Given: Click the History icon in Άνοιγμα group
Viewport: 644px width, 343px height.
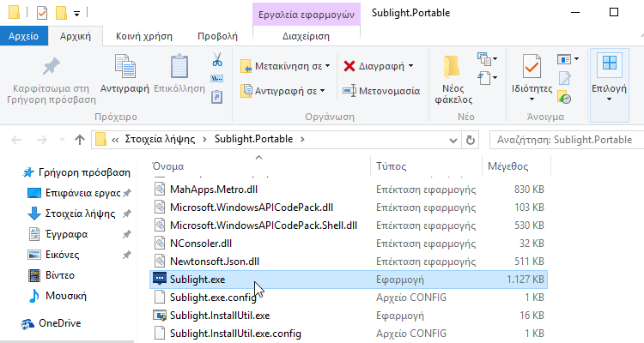Looking at the screenshot, I should [564, 97].
